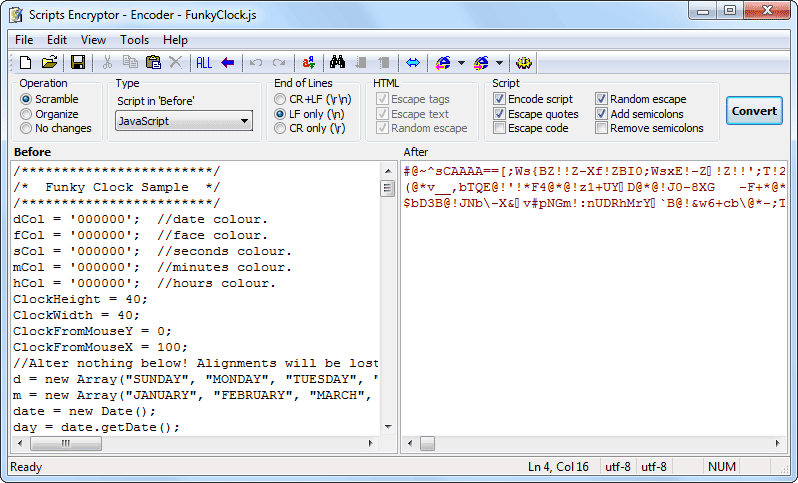Uncheck the Random escape script option

tap(601, 99)
